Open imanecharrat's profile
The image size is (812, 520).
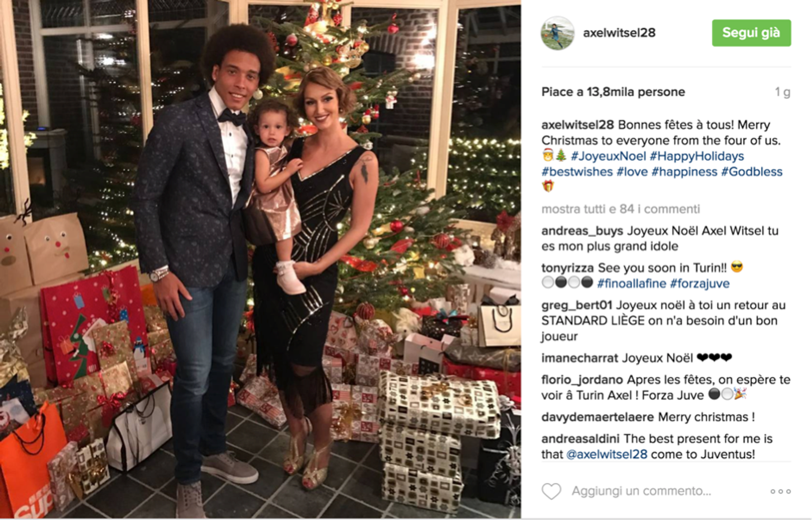point(581,358)
